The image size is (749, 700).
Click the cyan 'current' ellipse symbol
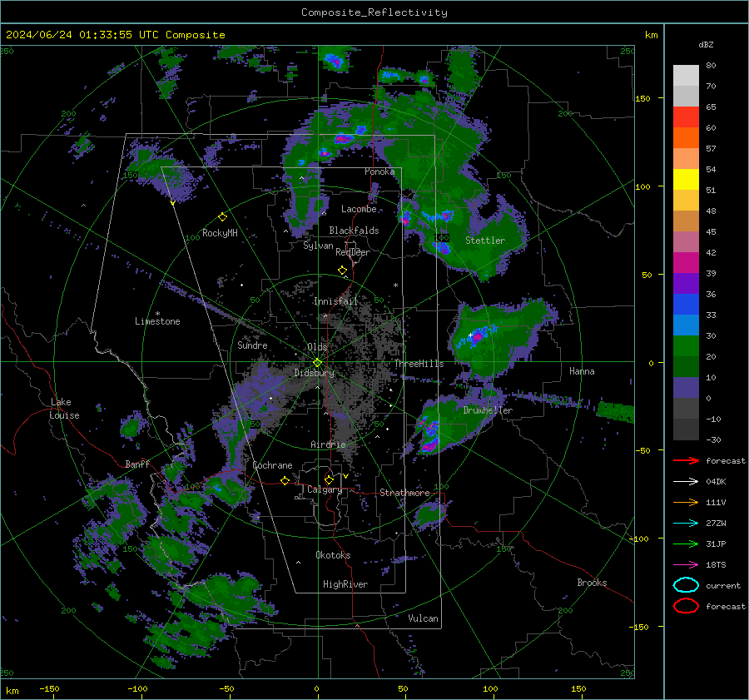(x=686, y=585)
